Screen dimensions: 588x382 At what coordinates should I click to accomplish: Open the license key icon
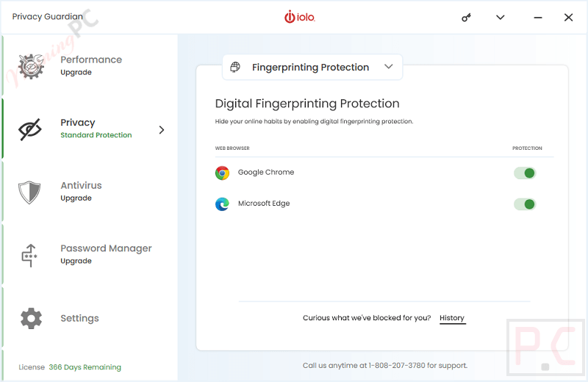pos(466,17)
